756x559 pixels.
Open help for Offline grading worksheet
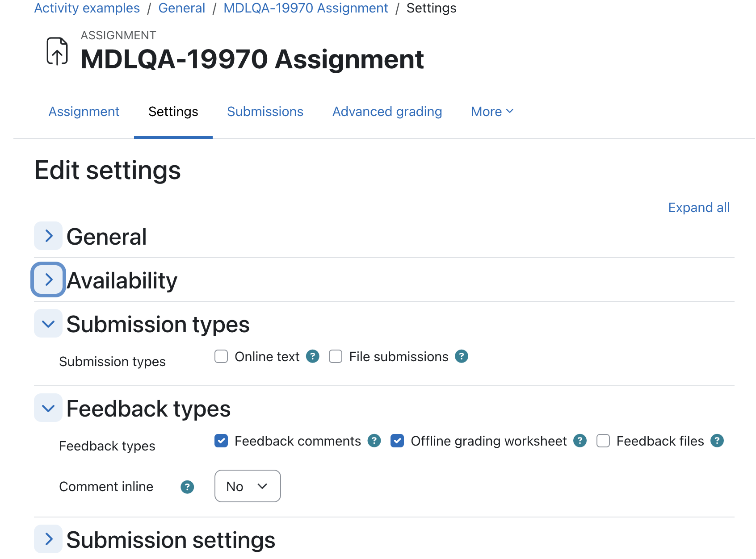(580, 441)
